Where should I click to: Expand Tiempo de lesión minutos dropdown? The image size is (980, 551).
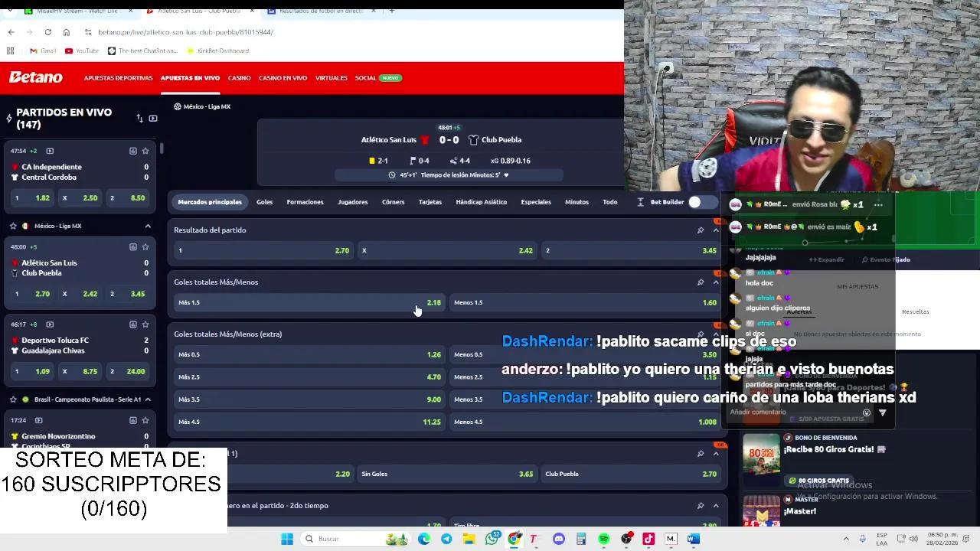pos(505,175)
